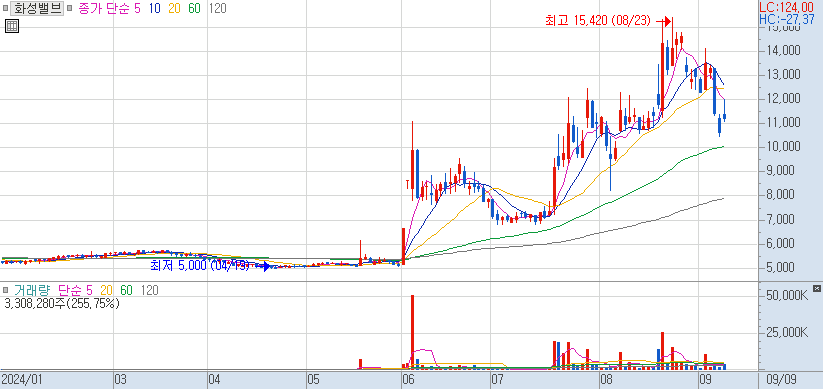Click the 03 month date axis label
Screen dimensions: 823x389
121,380
